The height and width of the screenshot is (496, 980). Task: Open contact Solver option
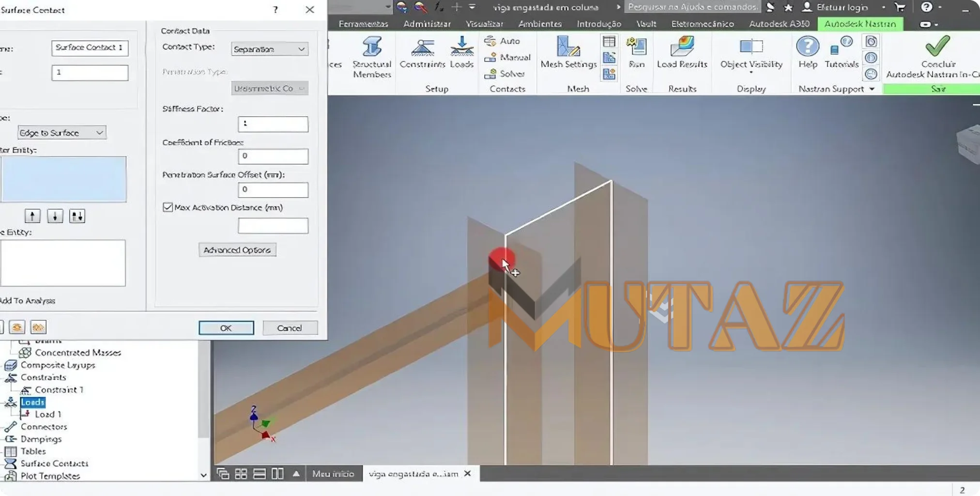tap(505, 74)
